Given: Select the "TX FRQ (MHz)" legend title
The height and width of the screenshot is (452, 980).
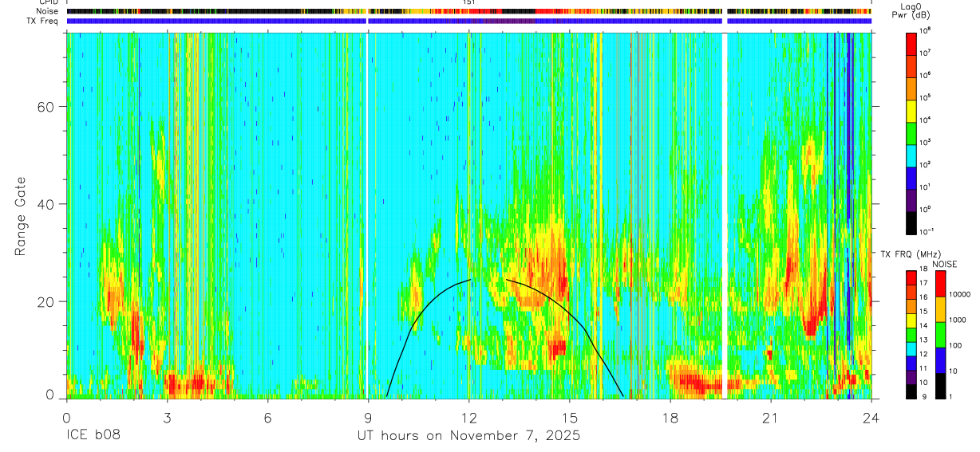Looking at the screenshot, I should click(912, 254).
